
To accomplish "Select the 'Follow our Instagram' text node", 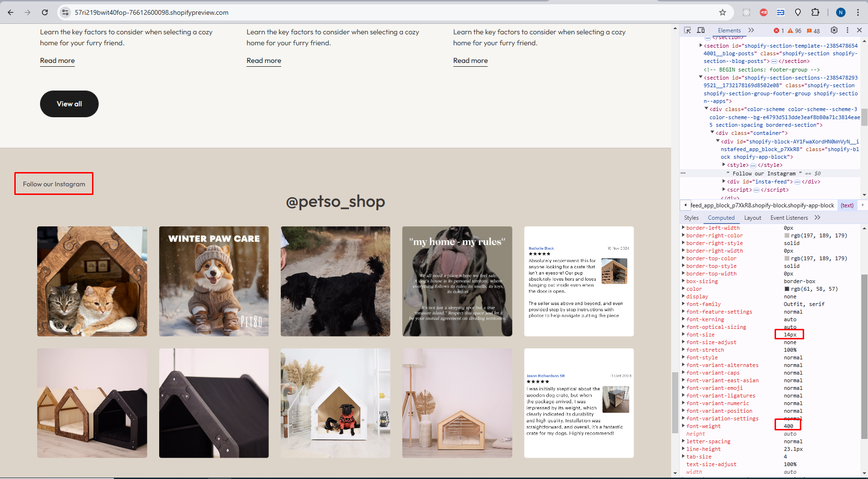I will click(x=766, y=173).
